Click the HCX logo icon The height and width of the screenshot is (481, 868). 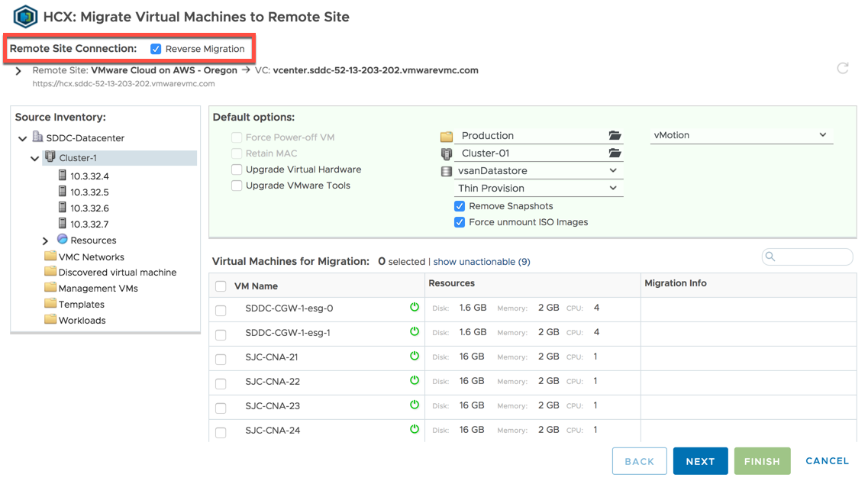[x=26, y=17]
